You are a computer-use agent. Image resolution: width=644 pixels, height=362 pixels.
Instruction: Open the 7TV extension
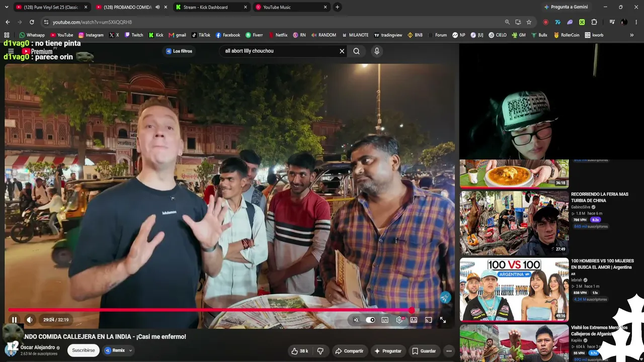tap(557, 22)
